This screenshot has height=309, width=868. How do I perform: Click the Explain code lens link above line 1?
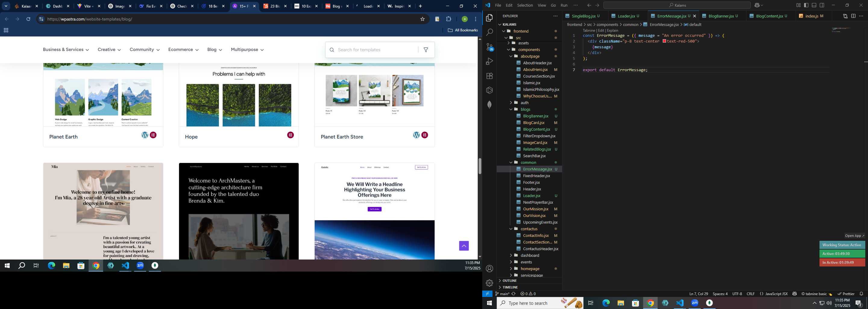613,30
